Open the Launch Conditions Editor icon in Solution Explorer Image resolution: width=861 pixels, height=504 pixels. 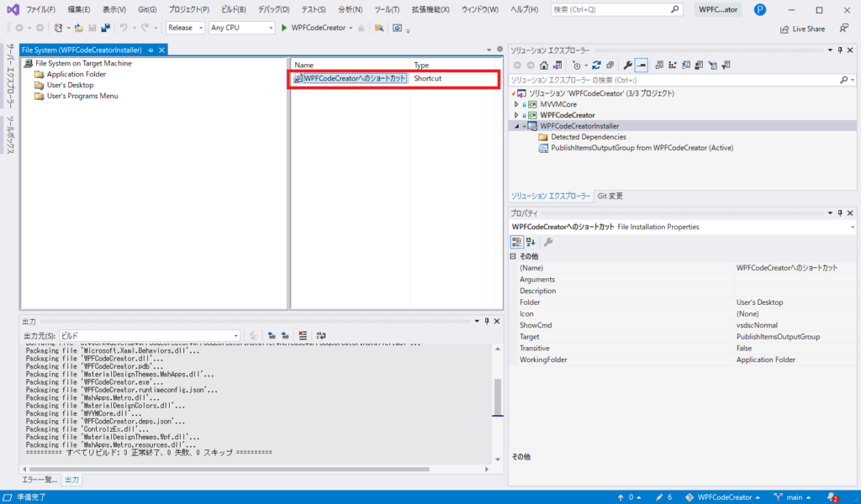click(726, 66)
